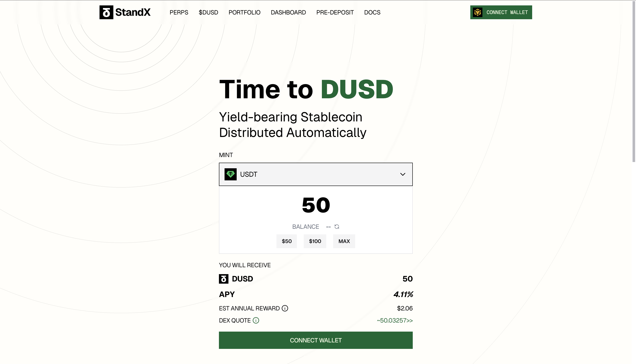Open PORTFOLIO in the navigation

(244, 12)
